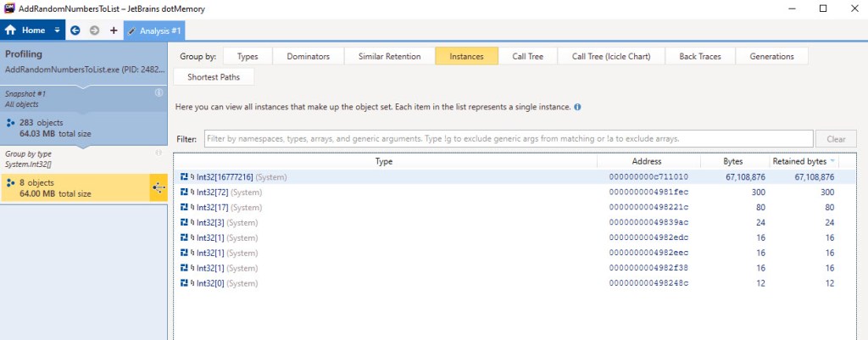Click the graph icon on 8 objects block
868x340 pixels.
point(158,187)
